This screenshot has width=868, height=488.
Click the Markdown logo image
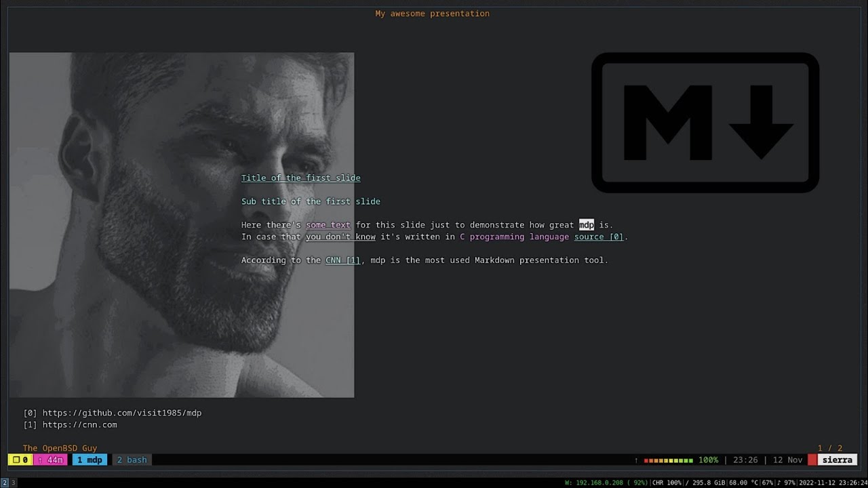click(705, 123)
